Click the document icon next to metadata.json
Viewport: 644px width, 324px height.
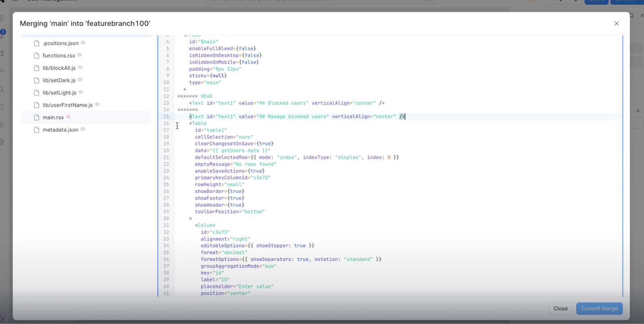click(37, 130)
